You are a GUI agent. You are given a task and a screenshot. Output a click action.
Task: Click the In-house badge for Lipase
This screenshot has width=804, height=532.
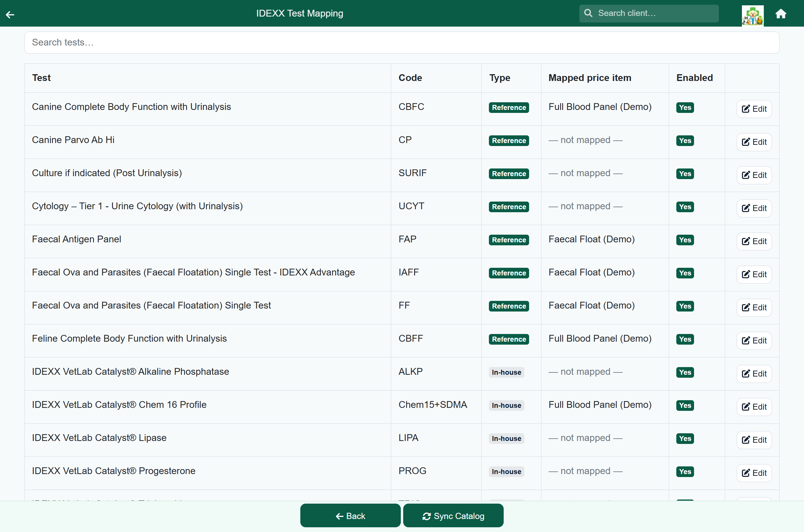pyautogui.click(x=506, y=438)
